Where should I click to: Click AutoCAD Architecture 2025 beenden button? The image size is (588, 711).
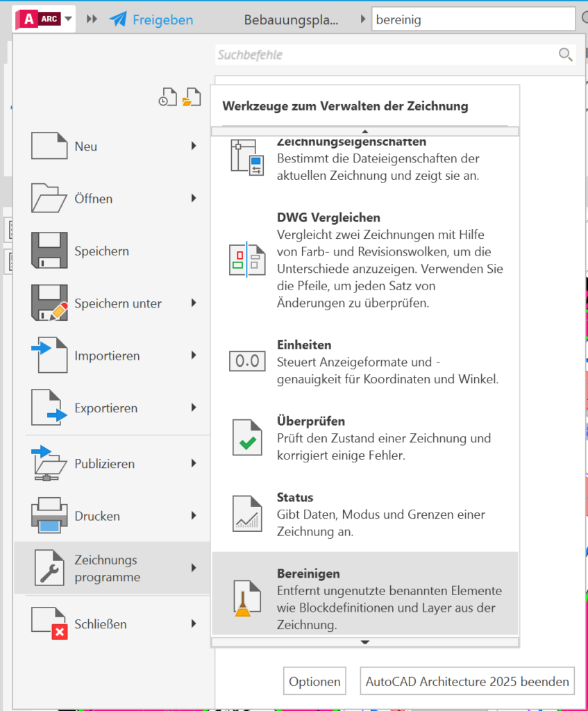click(467, 682)
